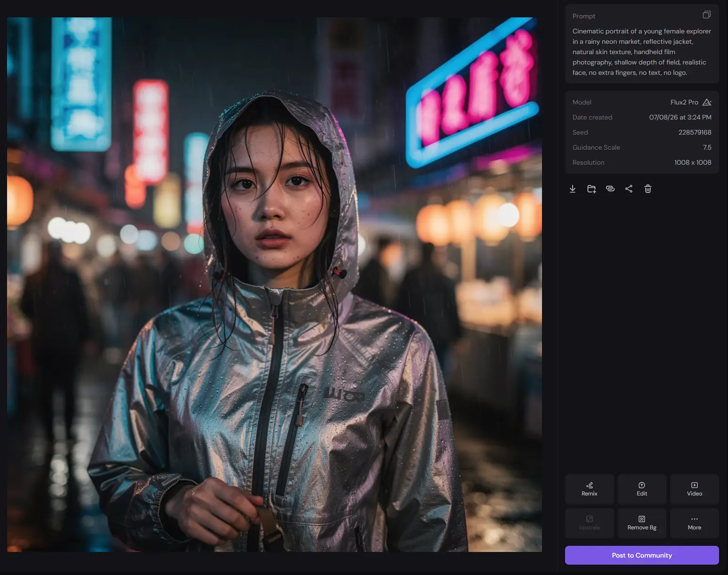Click the Flux2 Pro model icon
The width and height of the screenshot is (728, 575).
point(707,102)
